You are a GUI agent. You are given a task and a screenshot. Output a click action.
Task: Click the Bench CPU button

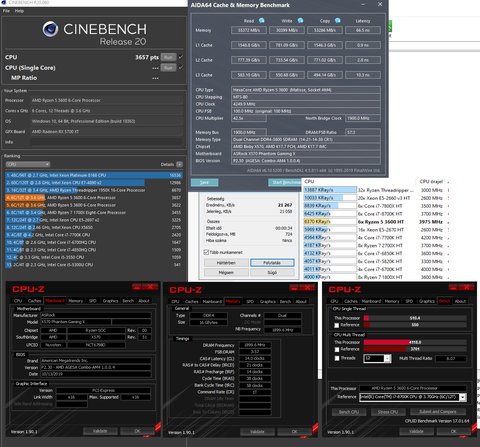tap(349, 412)
